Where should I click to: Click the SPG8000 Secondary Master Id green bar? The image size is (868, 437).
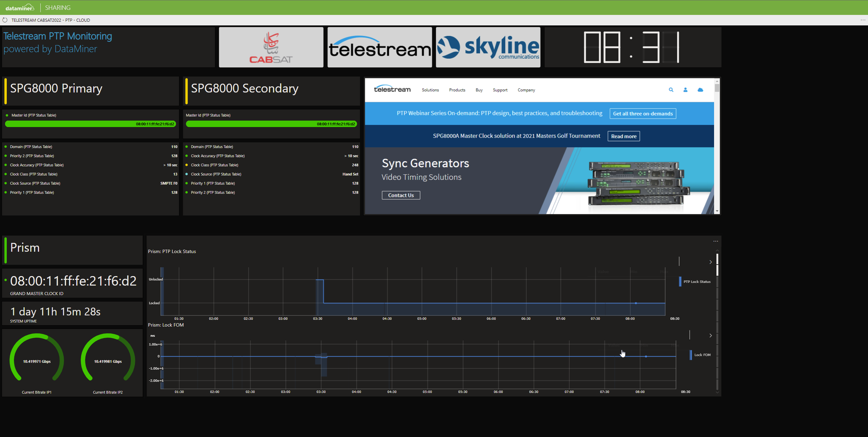coord(271,124)
